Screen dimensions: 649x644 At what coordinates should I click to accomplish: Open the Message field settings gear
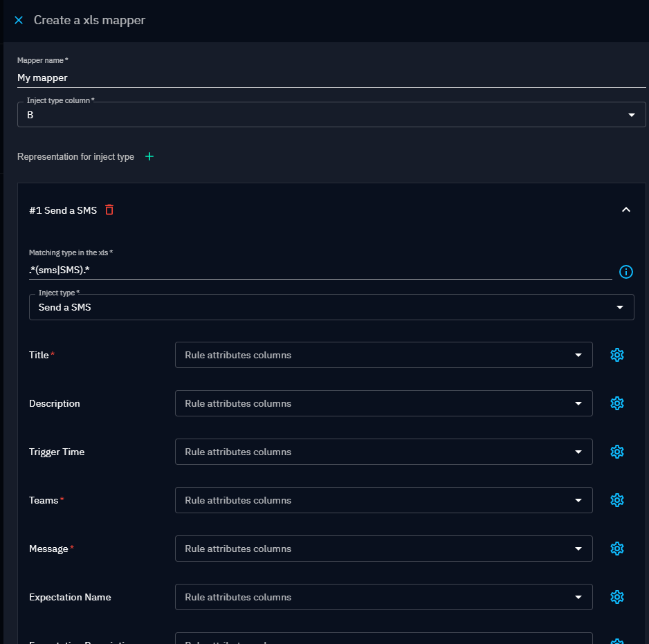616,549
